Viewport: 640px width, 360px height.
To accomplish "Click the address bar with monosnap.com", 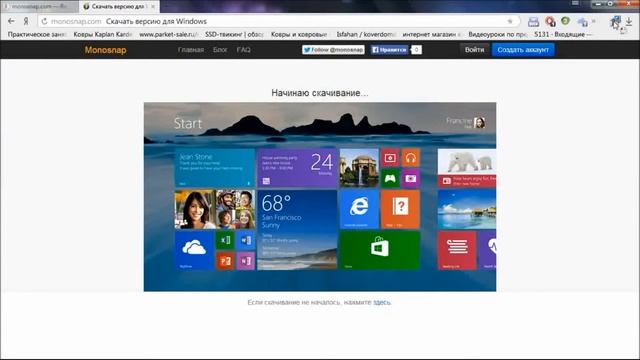I will click(x=279, y=21).
